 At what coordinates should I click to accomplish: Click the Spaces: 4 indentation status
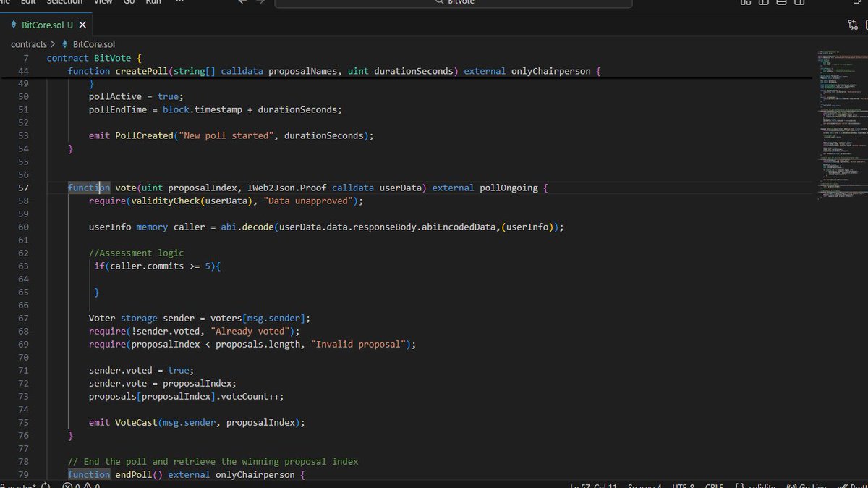(x=644, y=485)
